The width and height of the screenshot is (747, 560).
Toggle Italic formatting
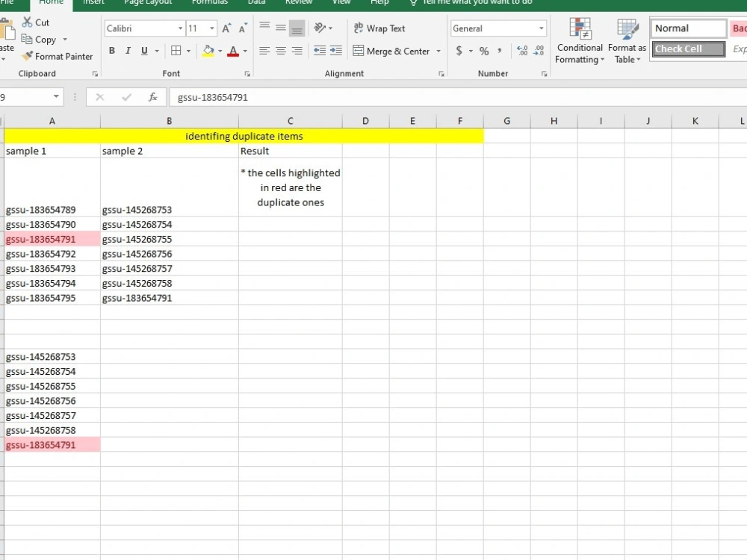[x=128, y=51]
